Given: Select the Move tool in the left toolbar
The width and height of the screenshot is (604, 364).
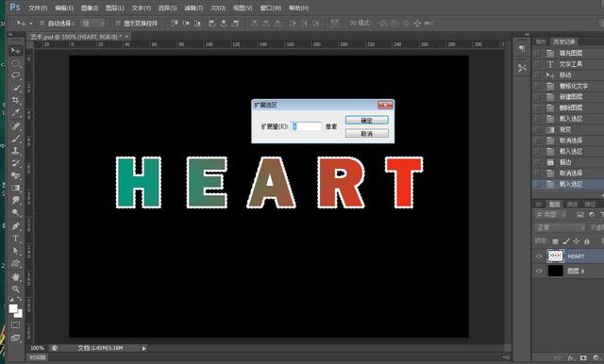Looking at the screenshot, I should pyautogui.click(x=15, y=51).
